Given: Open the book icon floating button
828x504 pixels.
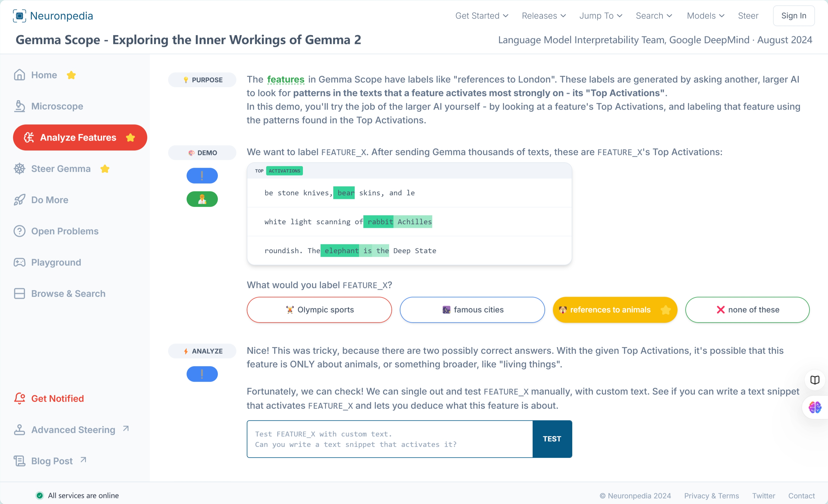Looking at the screenshot, I should point(815,380).
